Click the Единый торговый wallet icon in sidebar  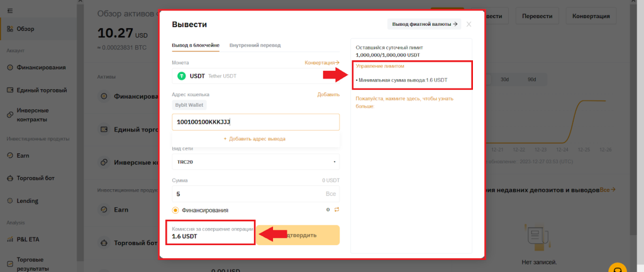10,90
